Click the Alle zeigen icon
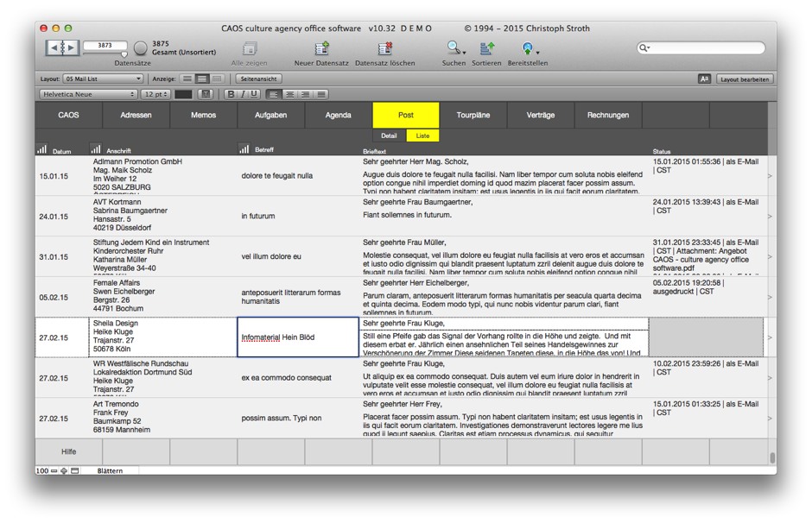This screenshot has width=812, height=523. [x=249, y=48]
